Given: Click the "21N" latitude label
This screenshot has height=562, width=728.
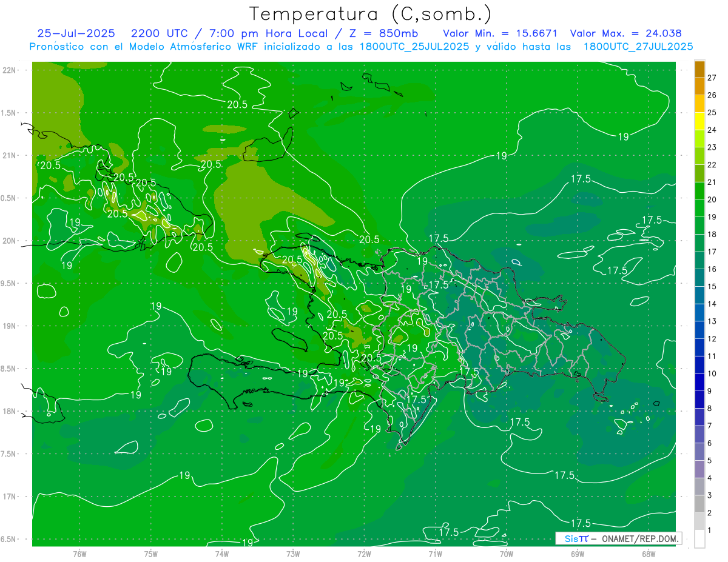Looking at the screenshot, I should pos(10,155).
